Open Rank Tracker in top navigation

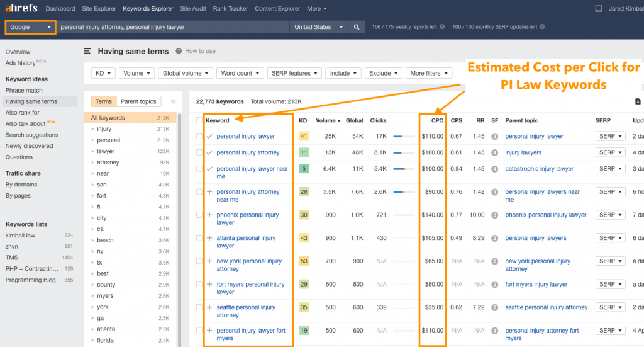(x=230, y=9)
